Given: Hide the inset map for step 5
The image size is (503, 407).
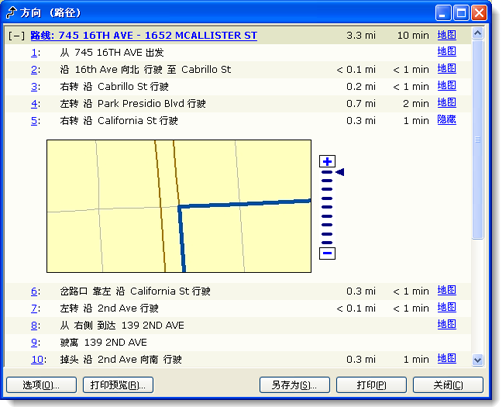Looking at the screenshot, I should tap(446, 120).
